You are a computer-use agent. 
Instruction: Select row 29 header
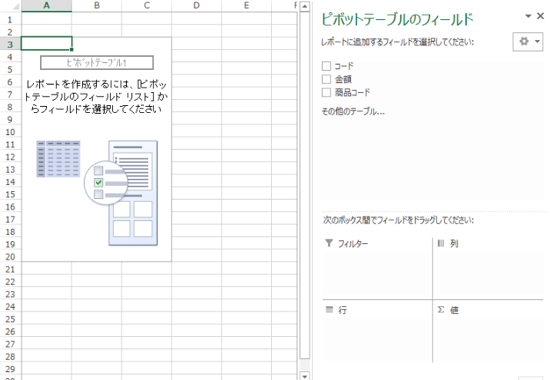(x=10, y=369)
